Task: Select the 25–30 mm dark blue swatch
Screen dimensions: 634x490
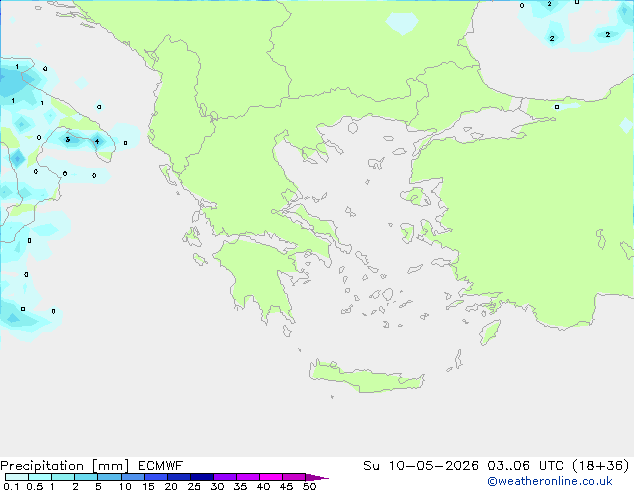Action: [x=202, y=477]
